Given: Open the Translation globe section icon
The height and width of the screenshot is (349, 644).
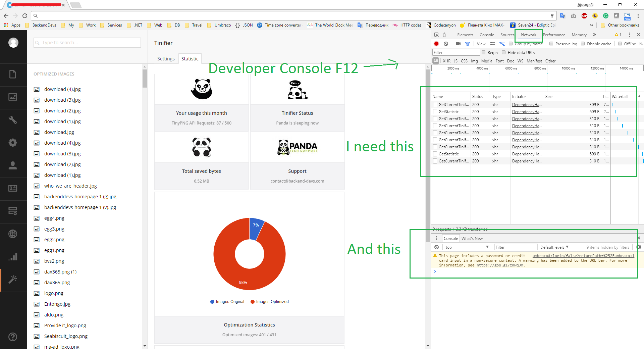Looking at the screenshot, I should click(x=13, y=234).
